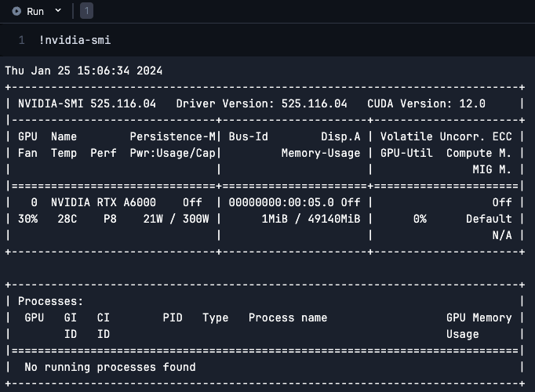Click the Bus-Id column header

[x=249, y=136]
